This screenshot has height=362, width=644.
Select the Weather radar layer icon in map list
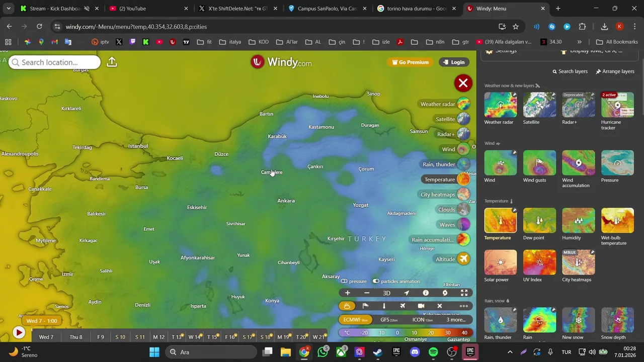click(x=463, y=104)
